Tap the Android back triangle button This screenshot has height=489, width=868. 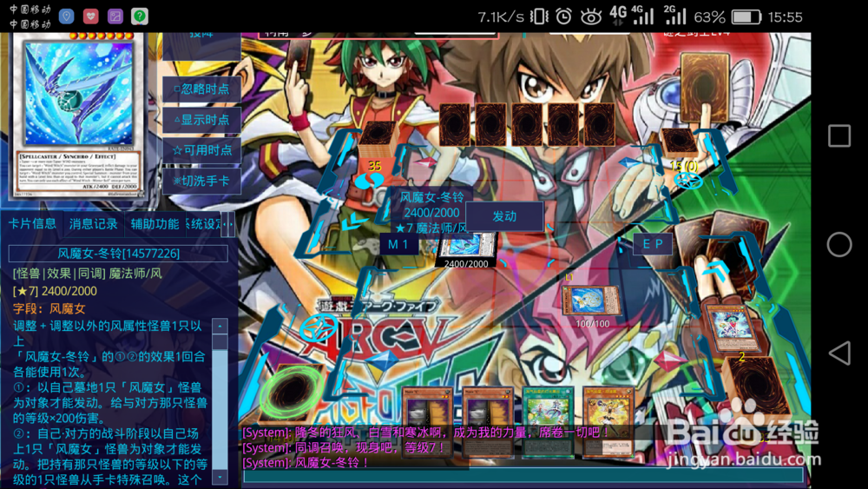point(839,353)
